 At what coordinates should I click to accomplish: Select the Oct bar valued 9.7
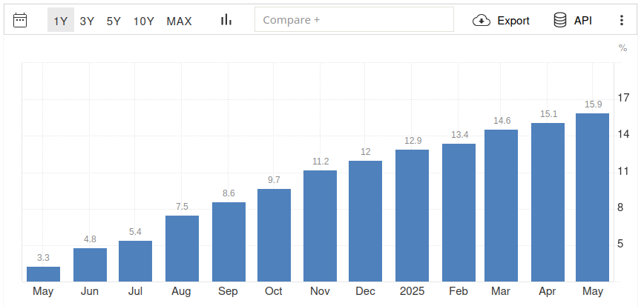coord(274,236)
